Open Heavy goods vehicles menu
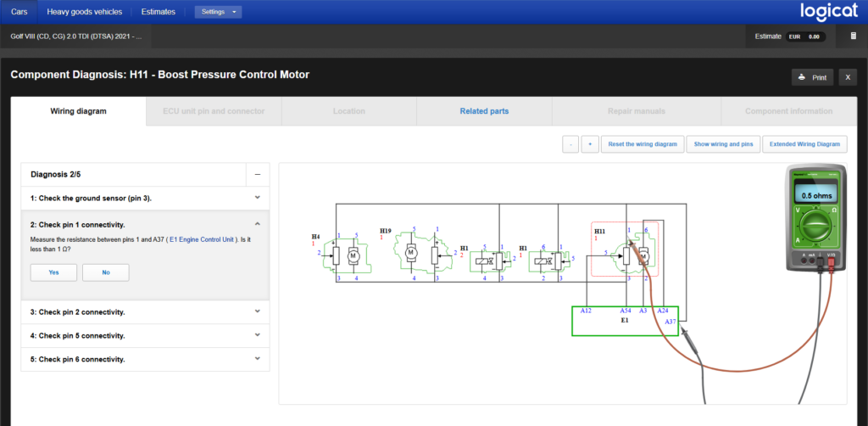The height and width of the screenshot is (426, 868). click(84, 12)
